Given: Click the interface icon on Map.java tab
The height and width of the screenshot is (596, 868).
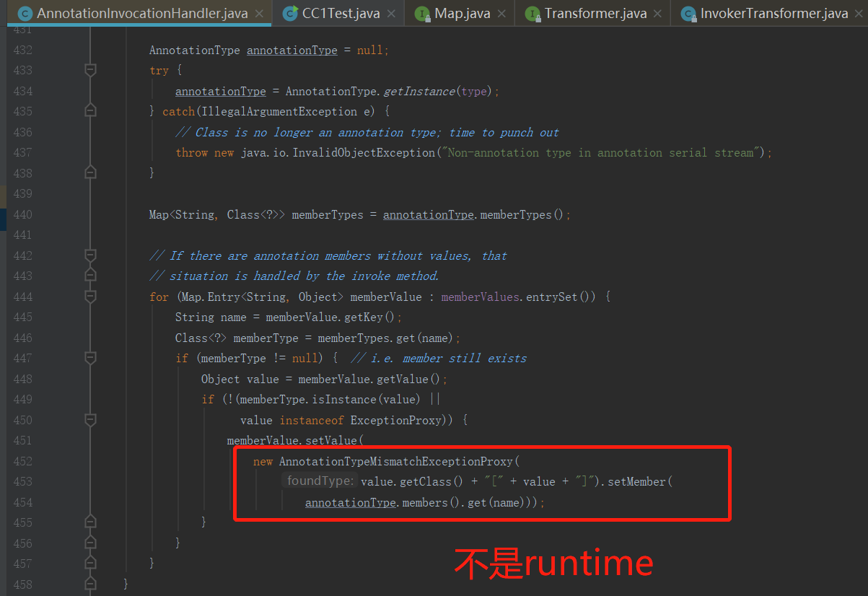Looking at the screenshot, I should pos(422,14).
